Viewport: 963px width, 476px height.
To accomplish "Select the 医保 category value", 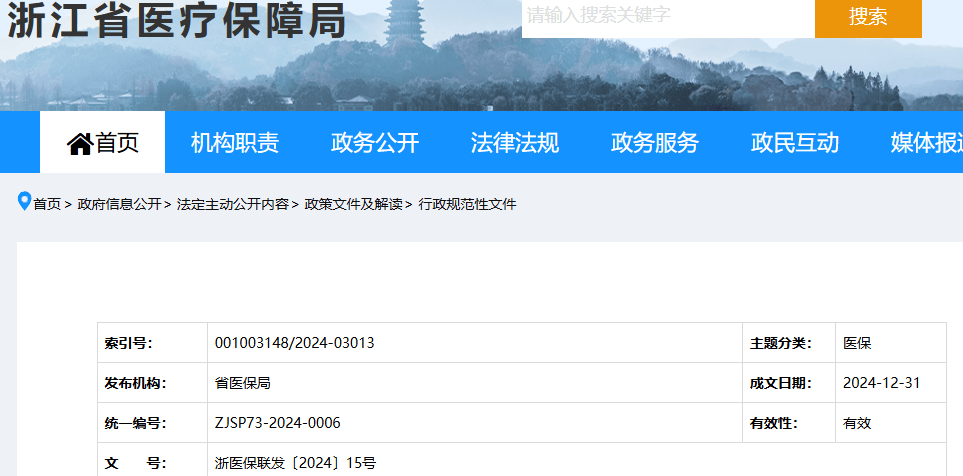I will tap(857, 343).
